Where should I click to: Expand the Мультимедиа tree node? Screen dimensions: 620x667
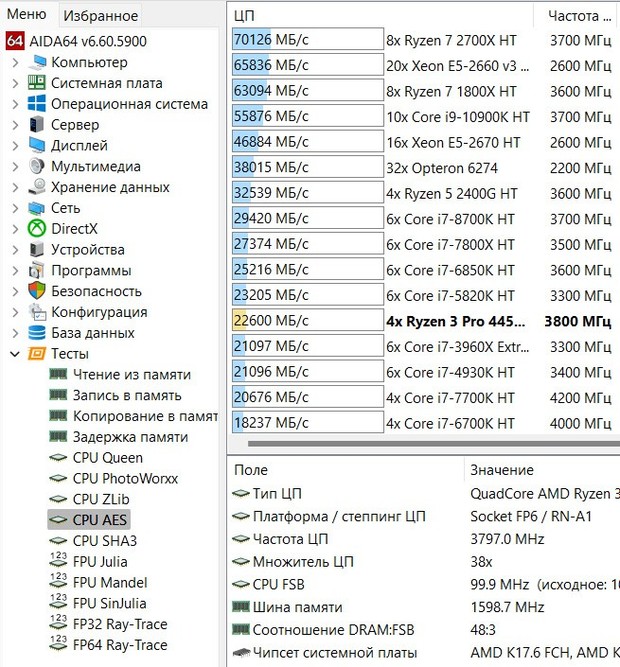15,167
